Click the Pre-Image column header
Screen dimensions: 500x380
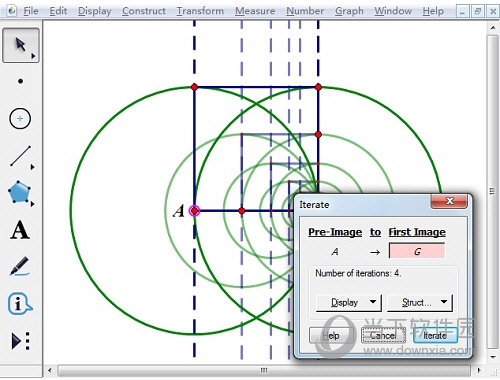pos(335,232)
